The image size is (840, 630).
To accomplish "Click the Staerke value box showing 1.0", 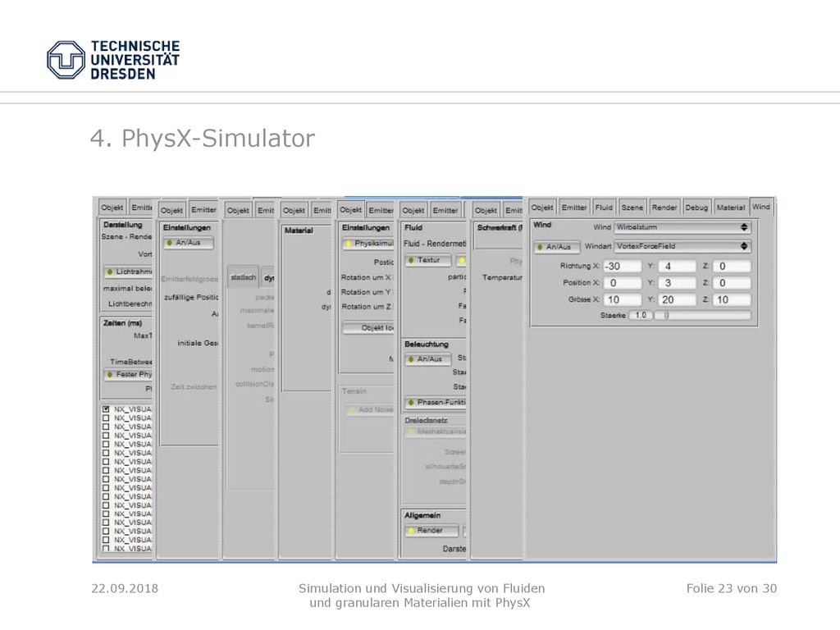I will tap(640, 316).
